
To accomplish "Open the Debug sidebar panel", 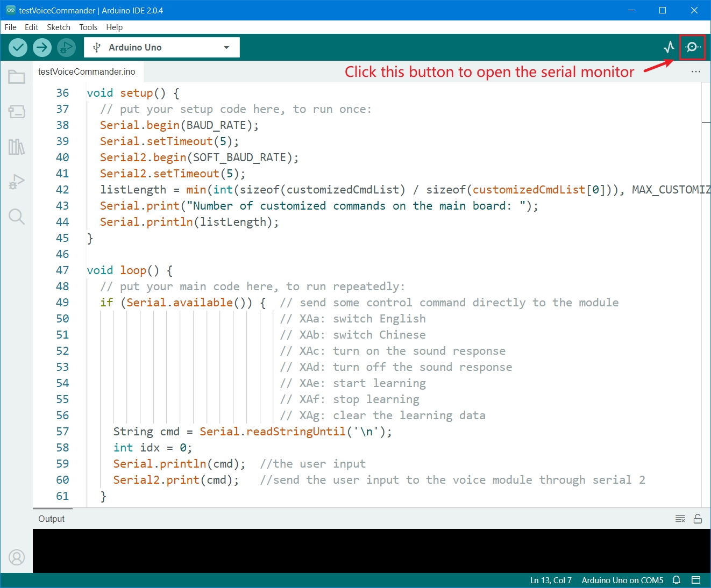I will pos(17,182).
